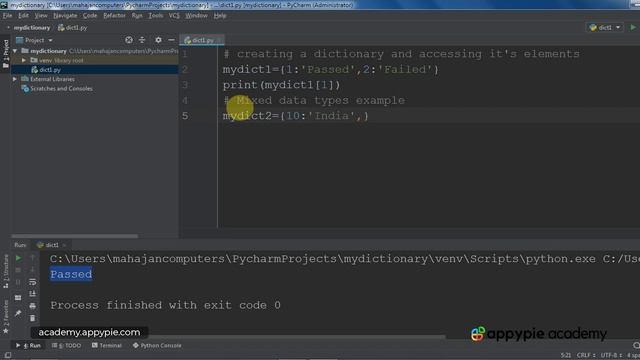Select the dict1 tab in Run panel
Viewport: 640px width, 360px height.
(x=48, y=245)
